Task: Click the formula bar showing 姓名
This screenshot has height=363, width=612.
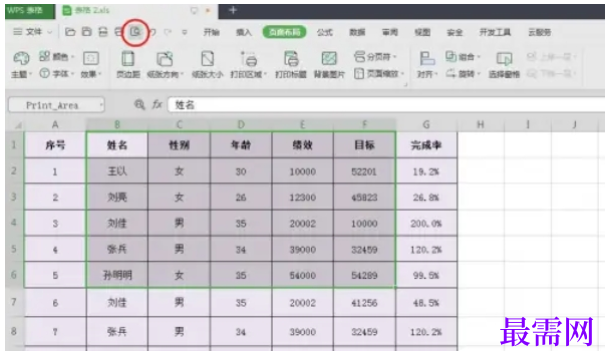Action: pyautogui.click(x=386, y=105)
